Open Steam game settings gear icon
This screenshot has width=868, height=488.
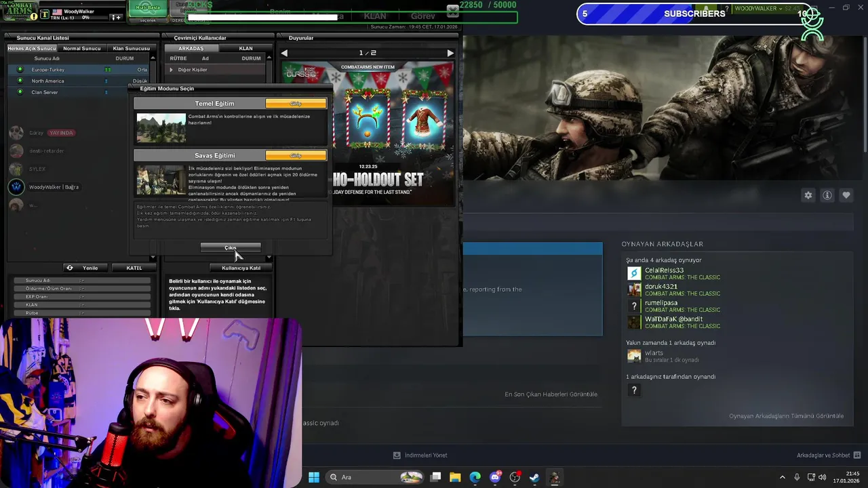[x=808, y=195]
